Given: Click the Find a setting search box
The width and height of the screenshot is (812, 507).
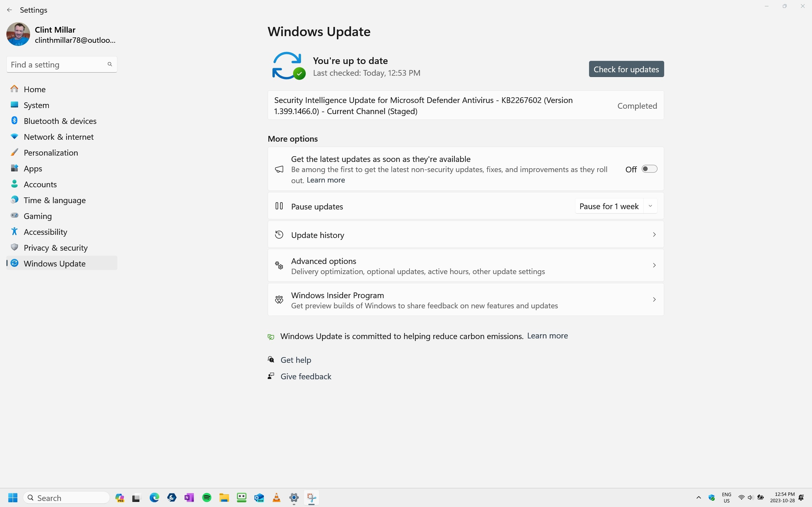Looking at the screenshot, I should [57, 64].
